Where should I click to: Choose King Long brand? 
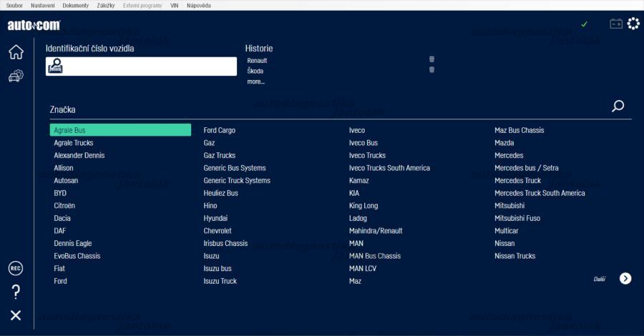(364, 206)
